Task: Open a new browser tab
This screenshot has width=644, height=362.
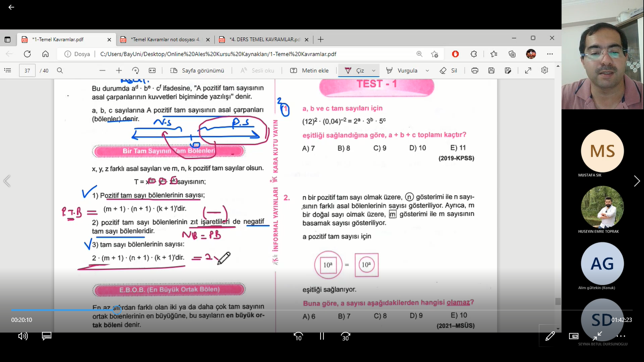Action: click(321, 40)
